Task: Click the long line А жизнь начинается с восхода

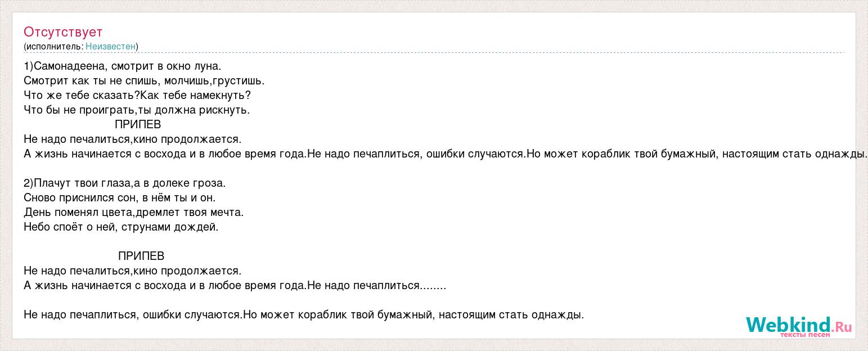Action: pyautogui.click(x=446, y=154)
